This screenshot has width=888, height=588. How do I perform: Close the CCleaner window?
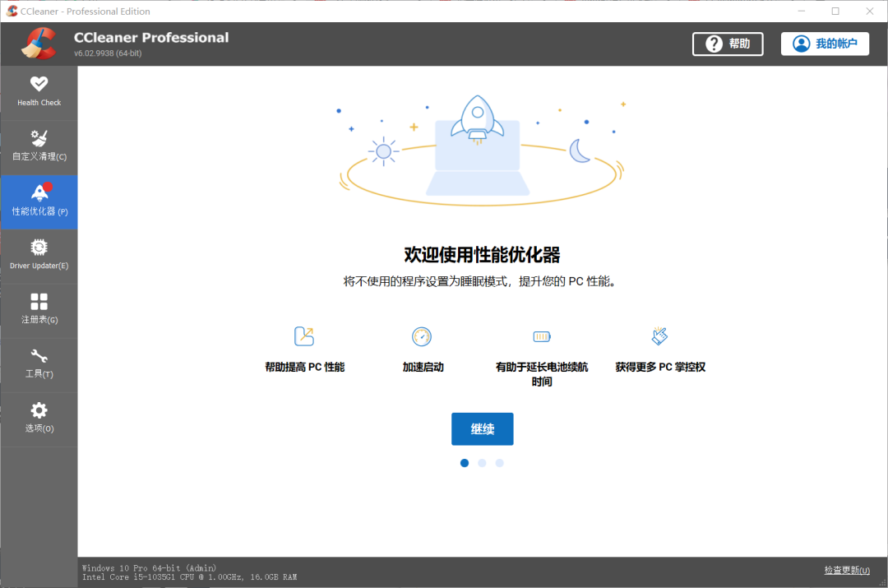tap(870, 11)
